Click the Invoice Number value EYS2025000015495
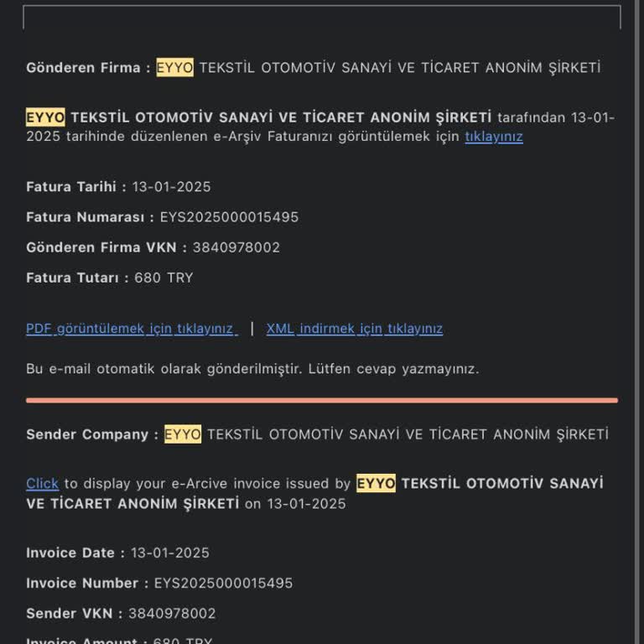This screenshot has width=644, height=644. pos(223,584)
